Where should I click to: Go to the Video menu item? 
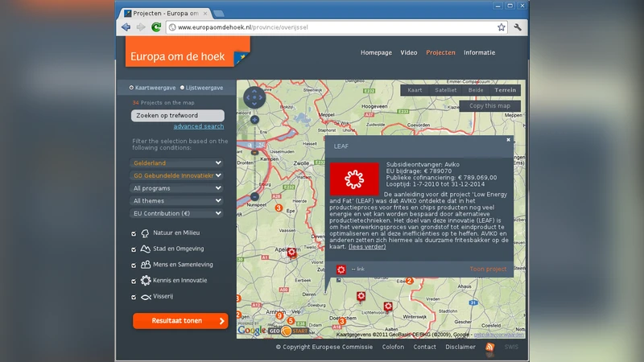pos(409,52)
